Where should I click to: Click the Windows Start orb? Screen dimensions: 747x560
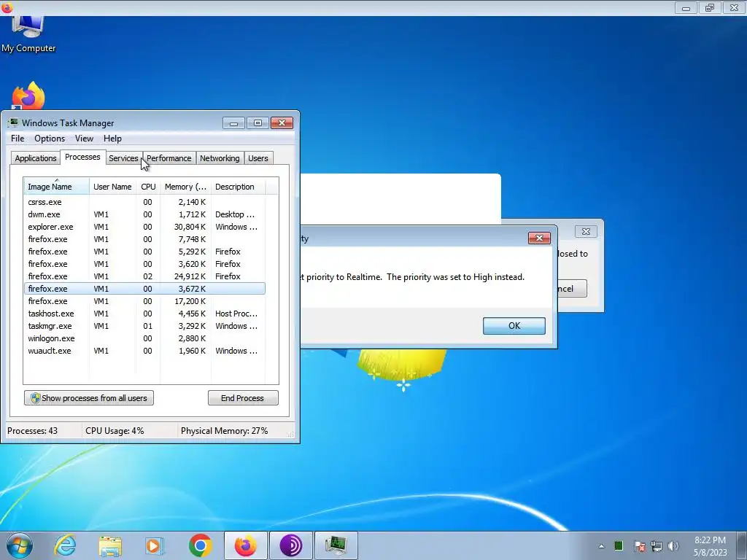[x=20, y=545]
